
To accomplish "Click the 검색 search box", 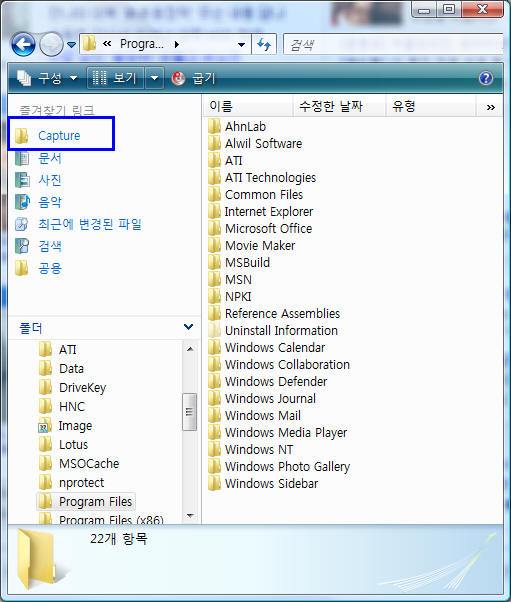I will pyautogui.click(x=393, y=45).
